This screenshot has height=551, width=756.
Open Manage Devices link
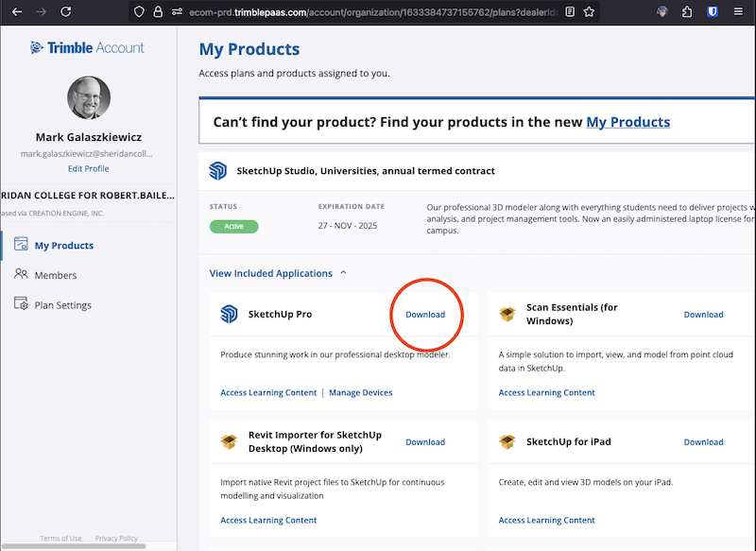360,392
